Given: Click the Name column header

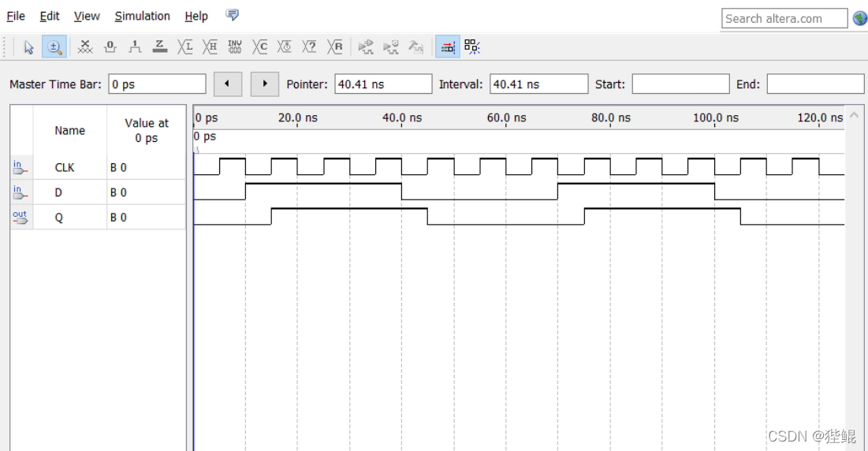Looking at the screenshot, I should pos(69,131).
